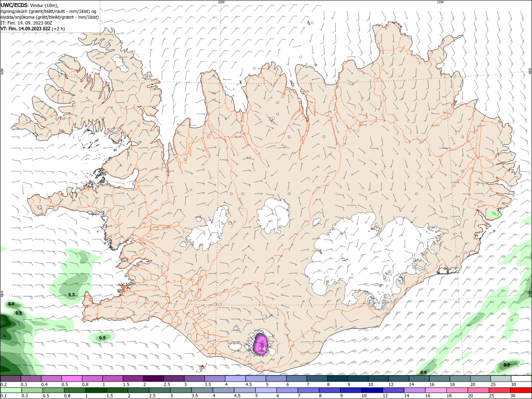
Task: Select the valid time text VT: Fim. 14.09.2023 02Z
Action: (25, 29)
